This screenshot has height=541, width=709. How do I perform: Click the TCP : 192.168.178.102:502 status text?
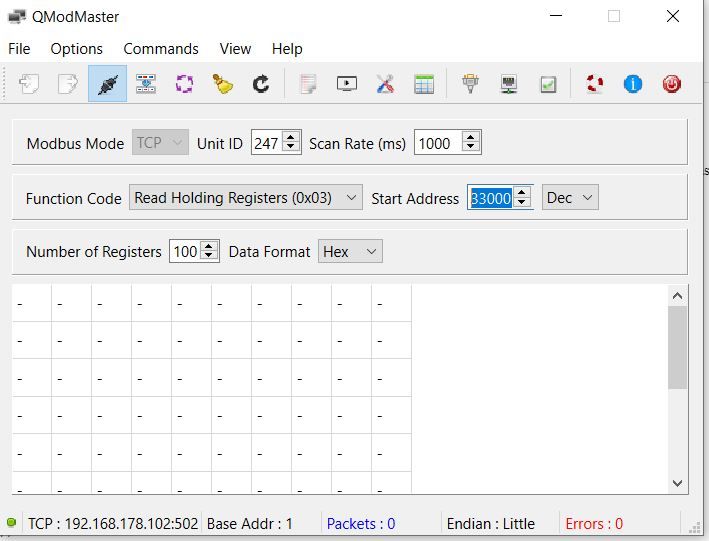click(x=113, y=523)
